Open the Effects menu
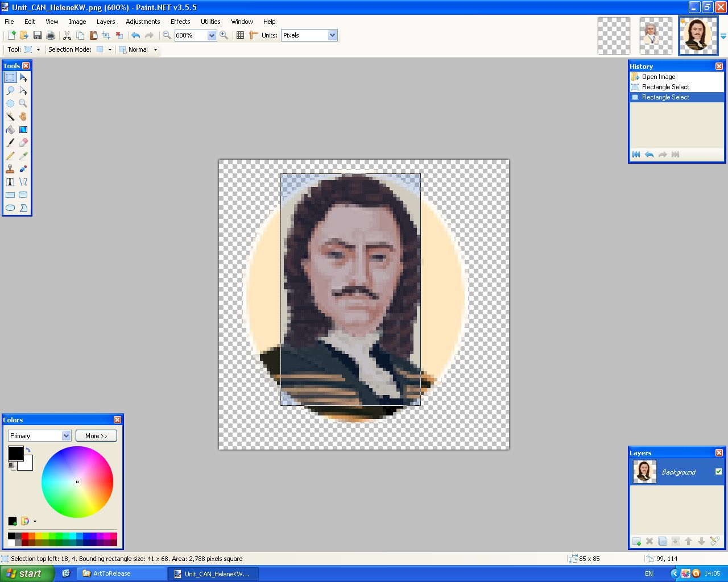 180,22
